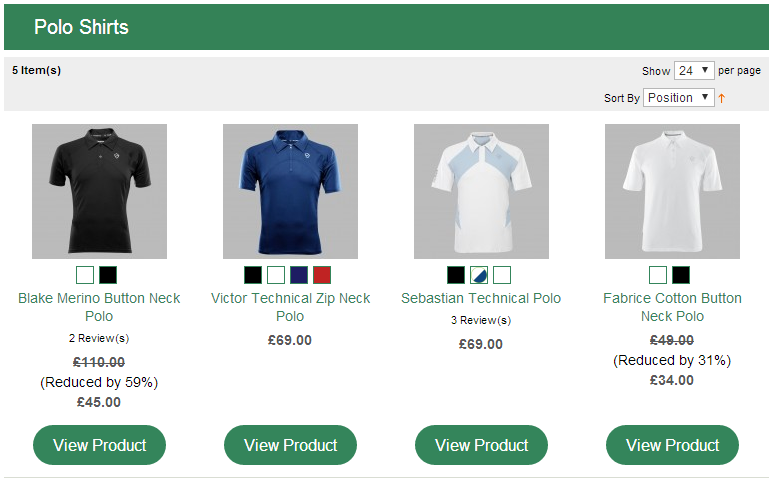
Task: Choose red swatch for Victor Zip Neck Polo
Action: (x=322, y=275)
